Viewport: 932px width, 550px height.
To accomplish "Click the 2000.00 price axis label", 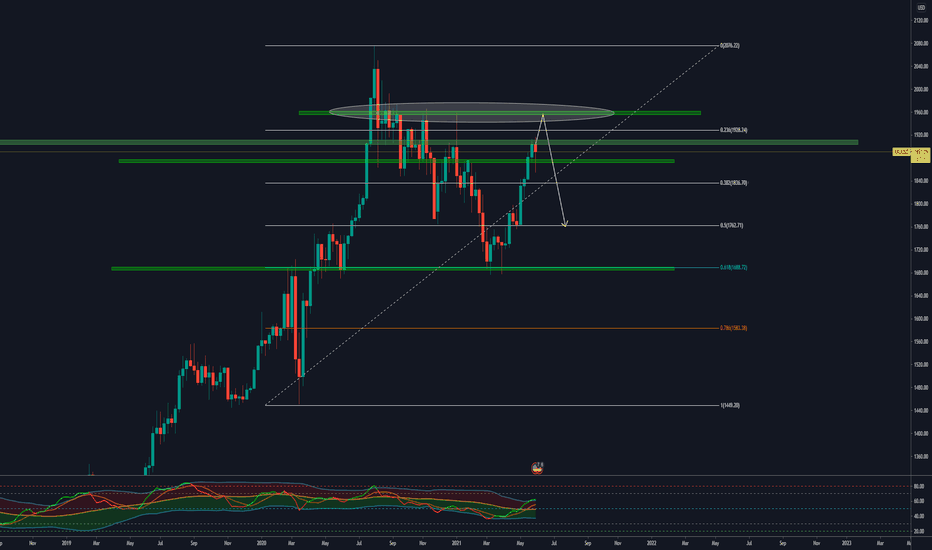I will pos(921,89).
